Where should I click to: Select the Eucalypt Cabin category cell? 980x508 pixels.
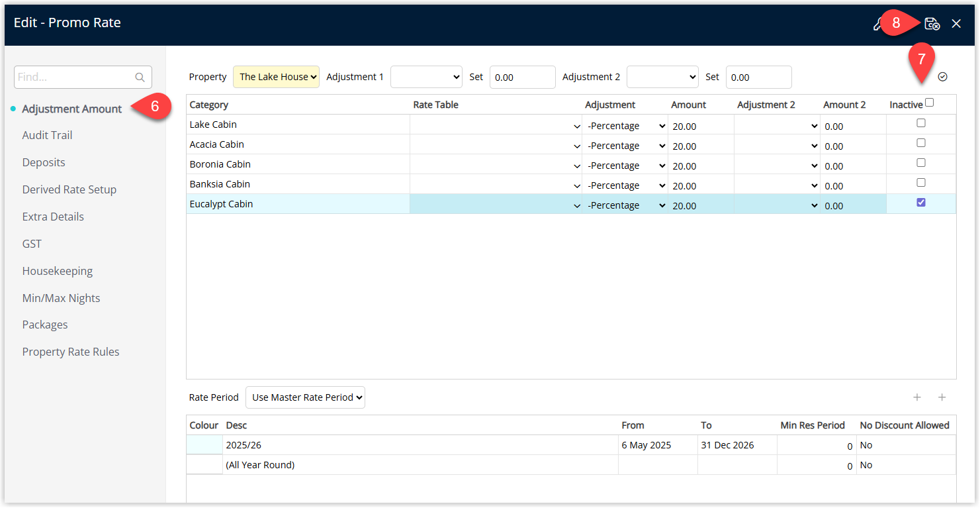pos(298,204)
